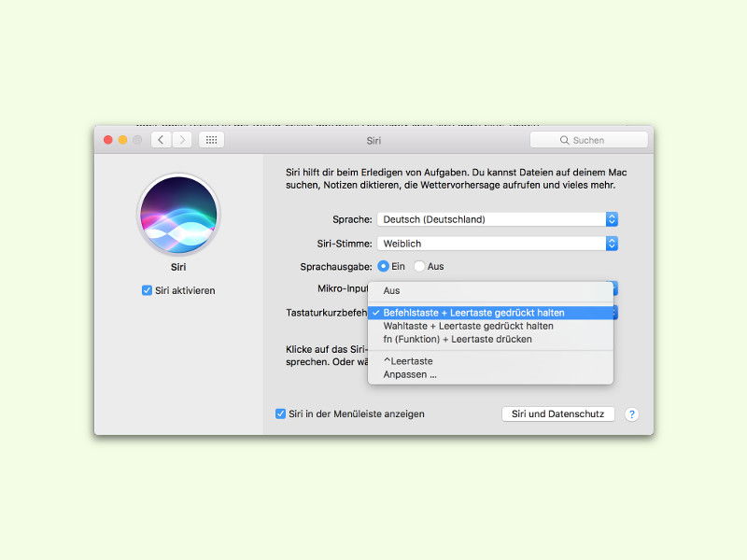Image resolution: width=747 pixels, height=560 pixels.
Task: Select Sprachausgabe Aus radio button
Action: [x=419, y=266]
